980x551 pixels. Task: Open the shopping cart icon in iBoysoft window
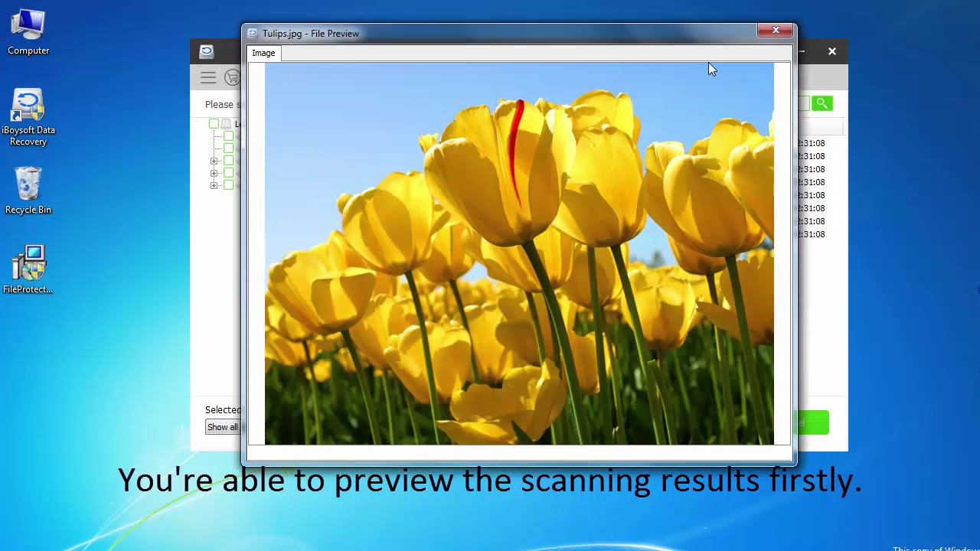point(232,77)
